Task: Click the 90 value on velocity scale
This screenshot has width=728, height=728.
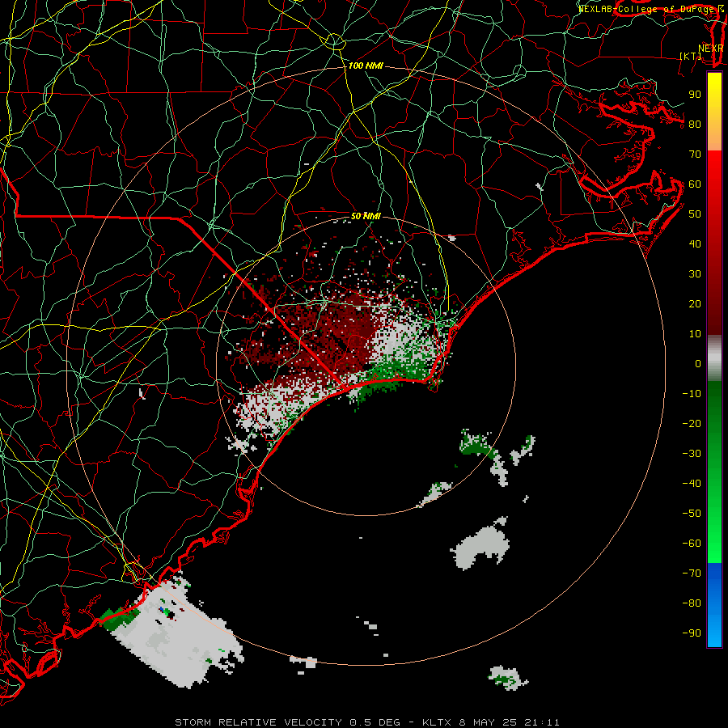Action: tap(695, 95)
